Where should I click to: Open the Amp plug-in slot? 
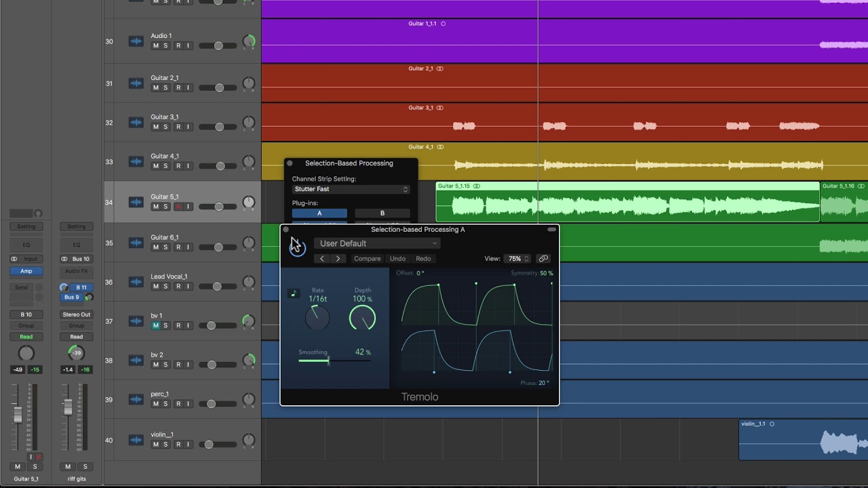point(26,271)
